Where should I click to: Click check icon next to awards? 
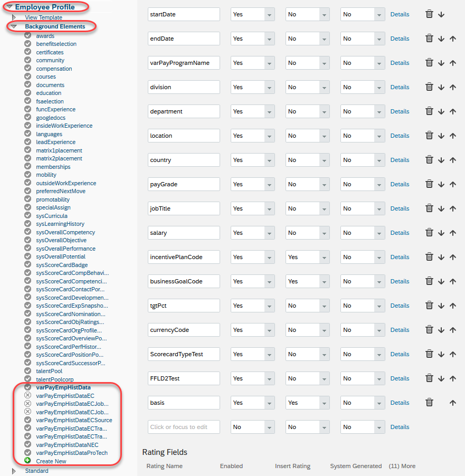tap(27, 35)
